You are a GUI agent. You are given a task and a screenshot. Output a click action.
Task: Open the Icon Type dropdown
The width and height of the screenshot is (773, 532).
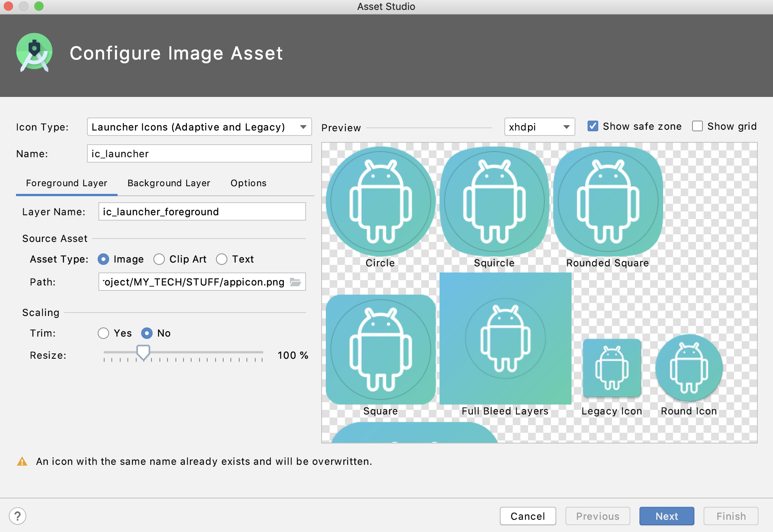pyautogui.click(x=199, y=127)
